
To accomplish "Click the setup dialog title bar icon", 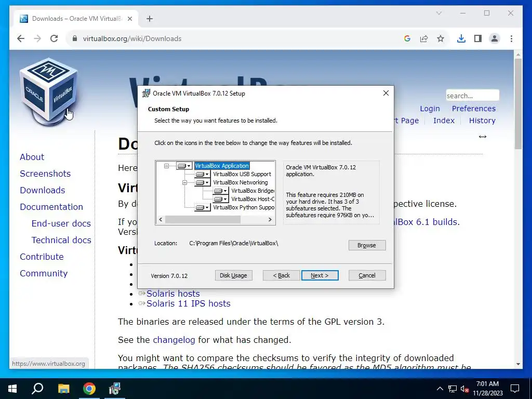I will pyautogui.click(x=146, y=94).
